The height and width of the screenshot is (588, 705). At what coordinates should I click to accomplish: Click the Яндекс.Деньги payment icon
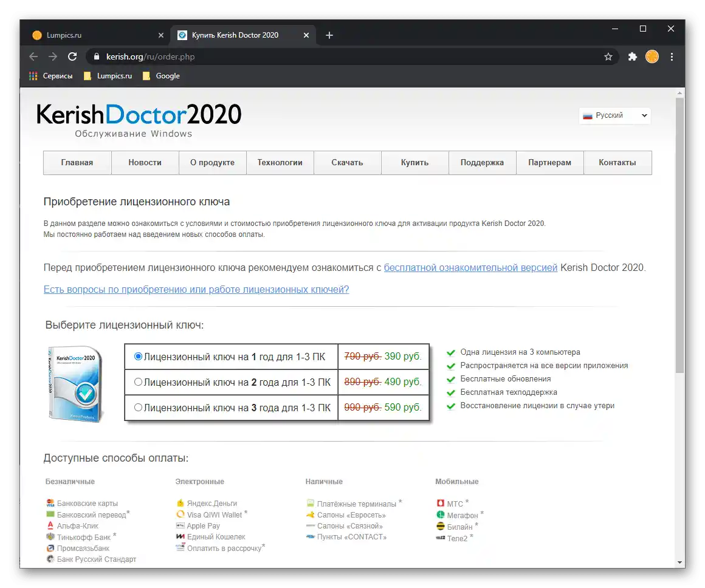click(x=181, y=503)
